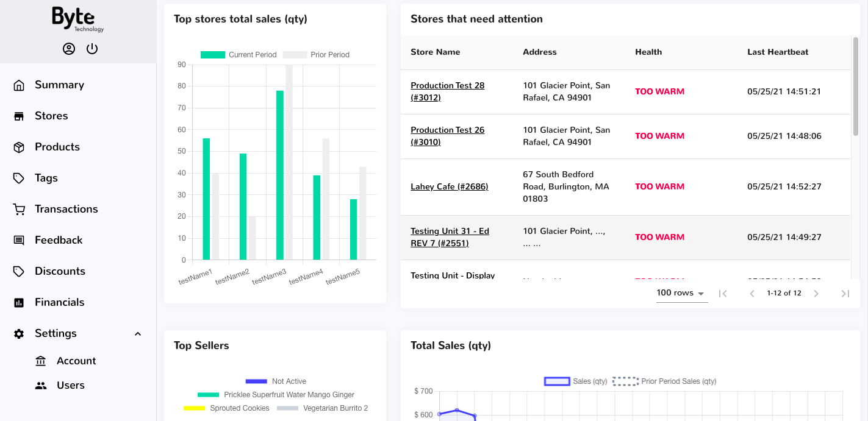Sort by Address column header
This screenshot has height=421, width=868.
click(540, 52)
